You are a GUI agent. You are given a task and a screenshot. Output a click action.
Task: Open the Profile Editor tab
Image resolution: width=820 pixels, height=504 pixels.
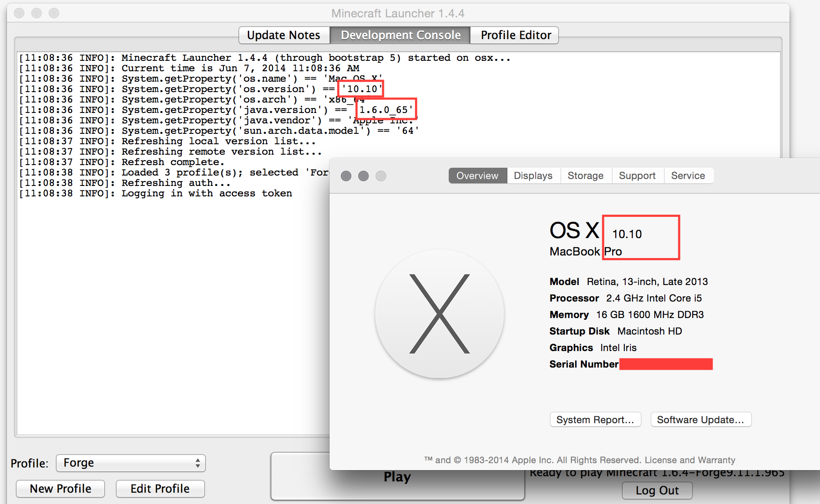click(x=515, y=35)
